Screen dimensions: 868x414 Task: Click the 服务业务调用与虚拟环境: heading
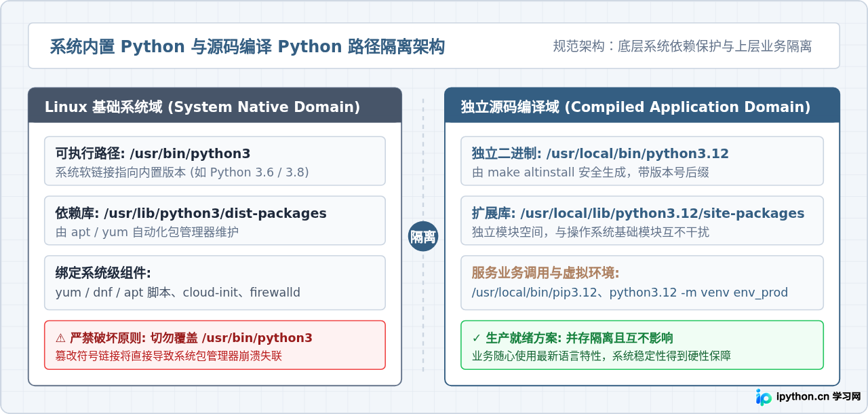pyautogui.click(x=546, y=273)
